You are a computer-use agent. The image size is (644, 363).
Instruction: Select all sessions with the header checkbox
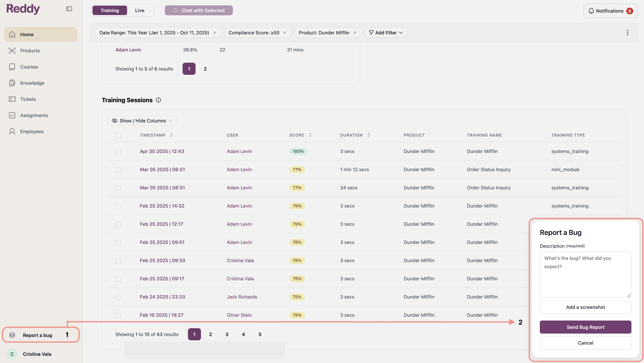pos(118,135)
